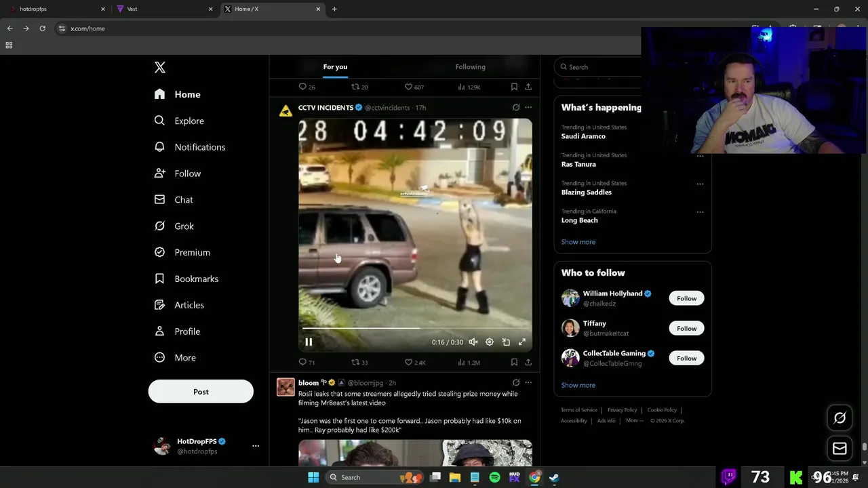
Task: Bookmark the post with 607 likes
Action: [514, 87]
